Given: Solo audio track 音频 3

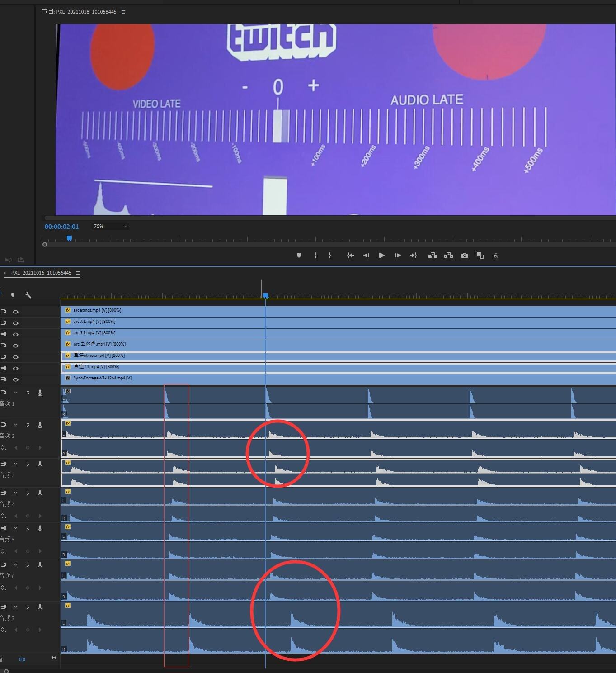Looking at the screenshot, I should point(28,464).
